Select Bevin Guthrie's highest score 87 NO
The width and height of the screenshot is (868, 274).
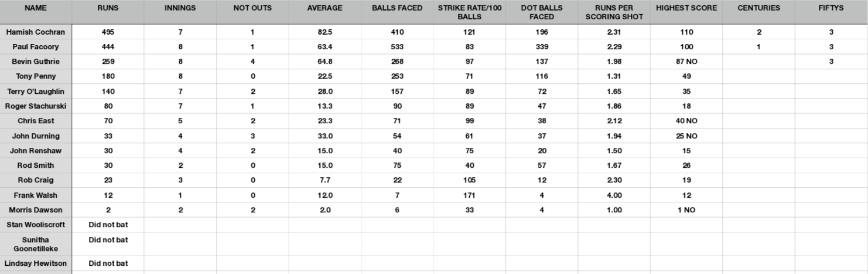coord(686,61)
